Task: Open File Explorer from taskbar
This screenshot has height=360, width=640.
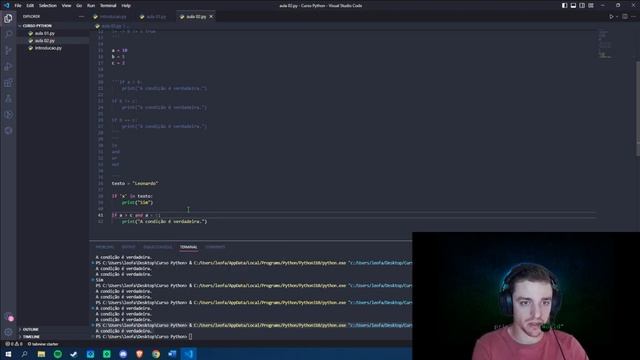Action: tap(41, 354)
